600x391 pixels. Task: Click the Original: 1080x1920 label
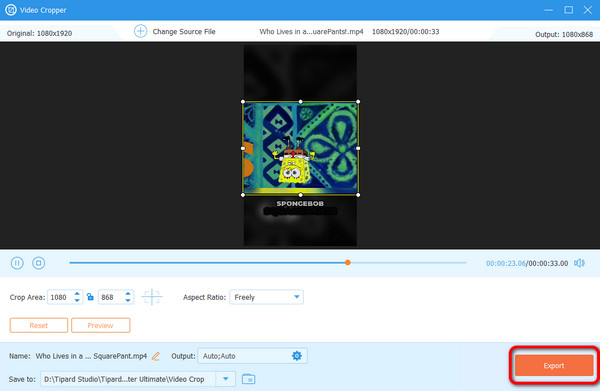click(x=39, y=33)
